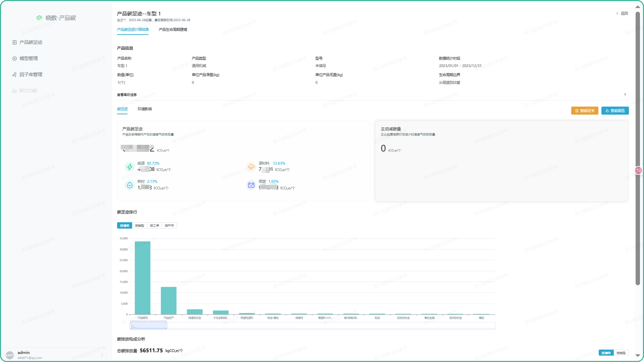Image resolution: width=644 pixels, height=362 pixels.
Task: Switch to 产品生命周期建模 tab
Action: [173, 29]
